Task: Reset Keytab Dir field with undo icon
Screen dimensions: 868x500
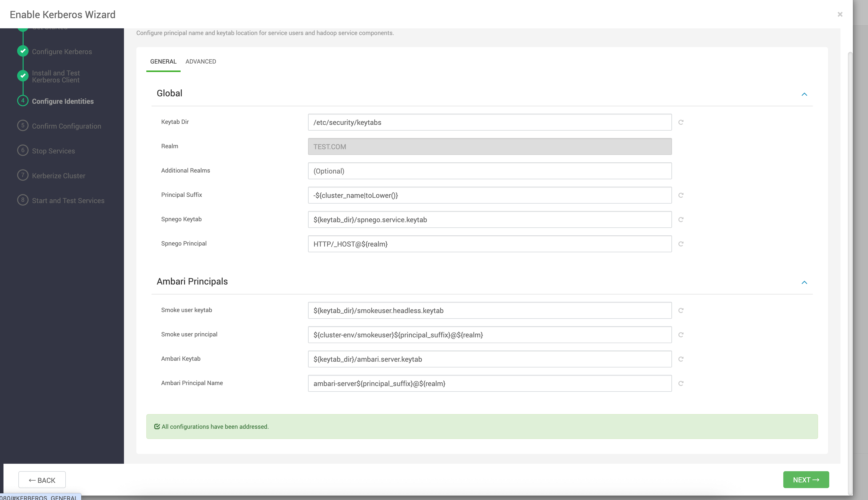Action: point(681,122)
